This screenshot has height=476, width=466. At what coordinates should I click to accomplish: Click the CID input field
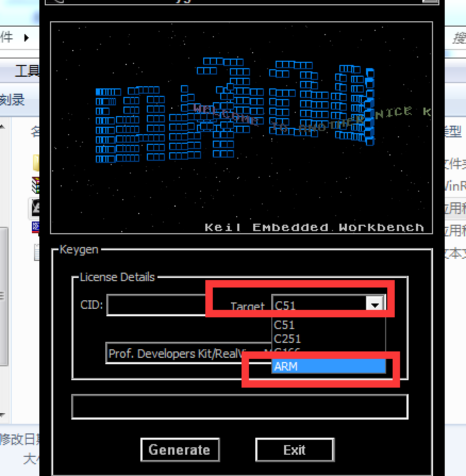tap(156, 305)
